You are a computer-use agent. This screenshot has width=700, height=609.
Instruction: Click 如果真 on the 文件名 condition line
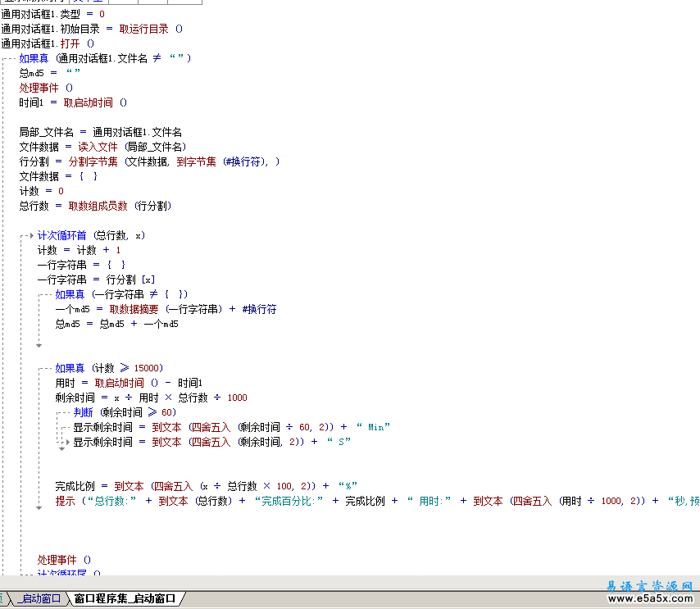34,58
